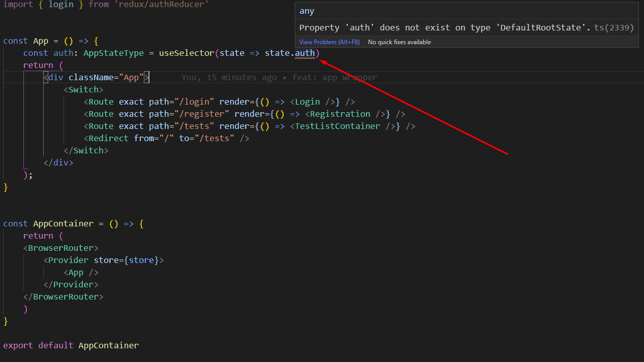
Task: Click the div className="App" opening tag
Action: (96, 78)
